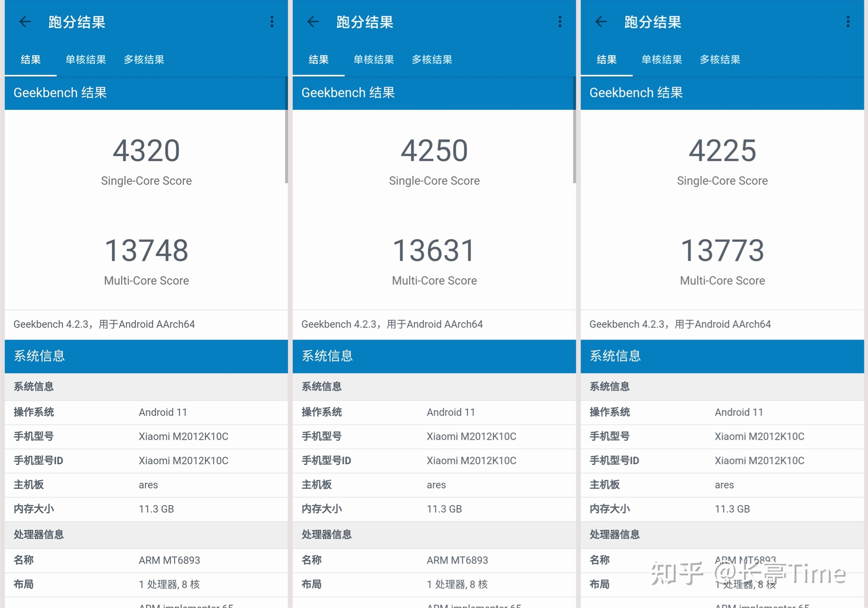The image size is (868, 608).
Task: Switch to 多核结果 tab in the 4320-score panel
Action: pyautogui.click(x=144, y=59)
